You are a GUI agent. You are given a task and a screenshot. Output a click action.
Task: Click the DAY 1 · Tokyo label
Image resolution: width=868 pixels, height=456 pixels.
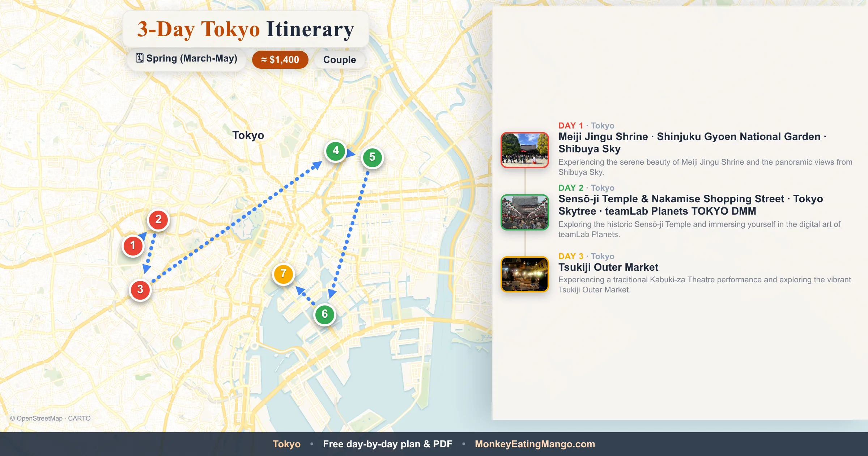point(586,126)
